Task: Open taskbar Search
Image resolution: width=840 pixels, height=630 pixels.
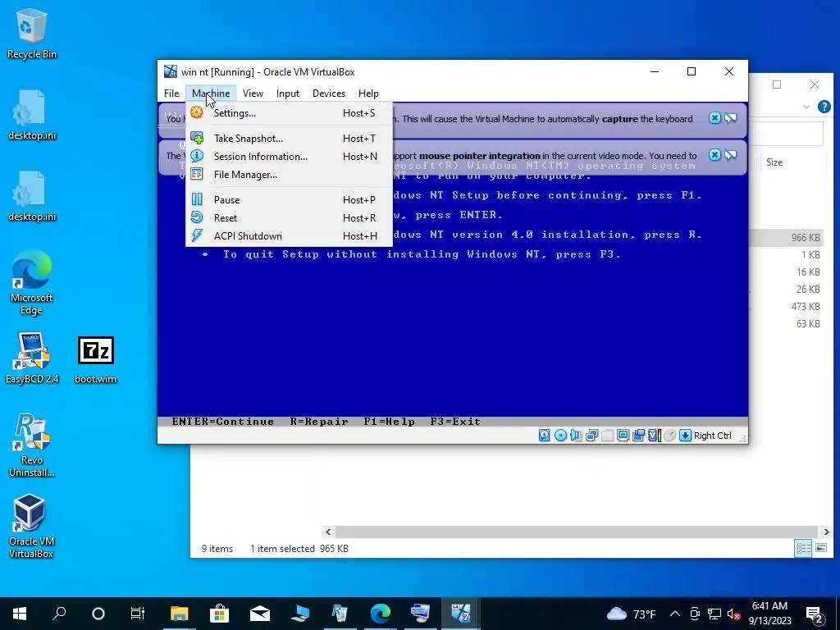Action: pyautogui.click(x=59, y=614)
